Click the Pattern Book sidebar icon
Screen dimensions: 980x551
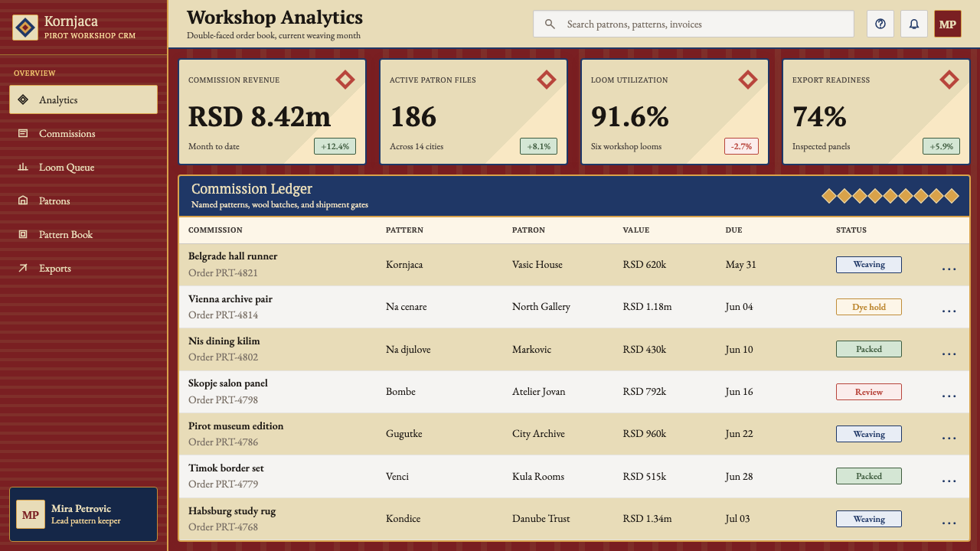(23, 234)
